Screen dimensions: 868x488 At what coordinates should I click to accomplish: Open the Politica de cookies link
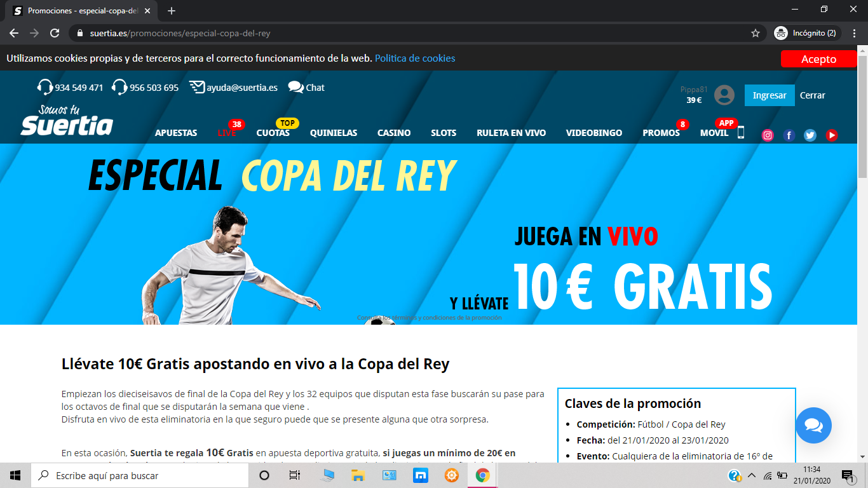[415, 58]
